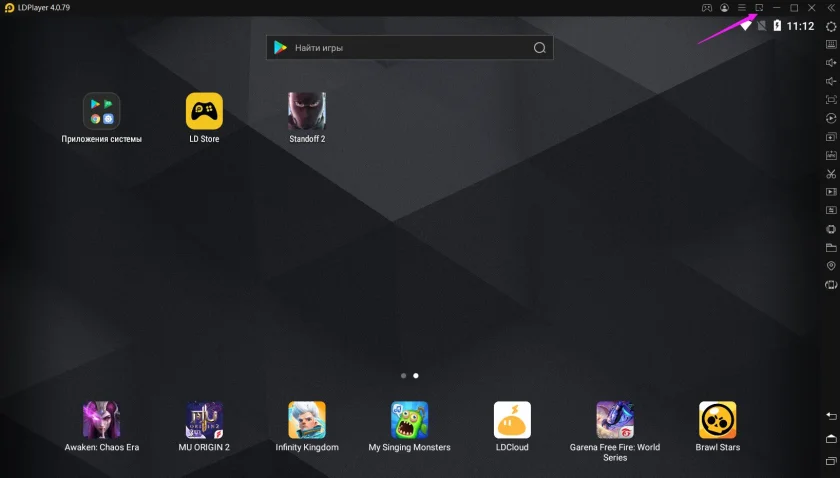Open the operation recorder icon

(831, 118)
